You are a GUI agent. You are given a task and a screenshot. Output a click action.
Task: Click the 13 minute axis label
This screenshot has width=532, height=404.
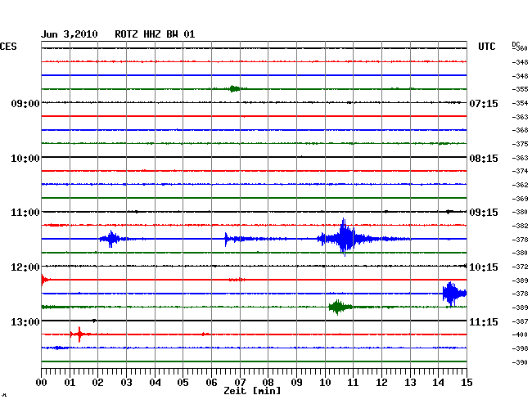(410, 383)
